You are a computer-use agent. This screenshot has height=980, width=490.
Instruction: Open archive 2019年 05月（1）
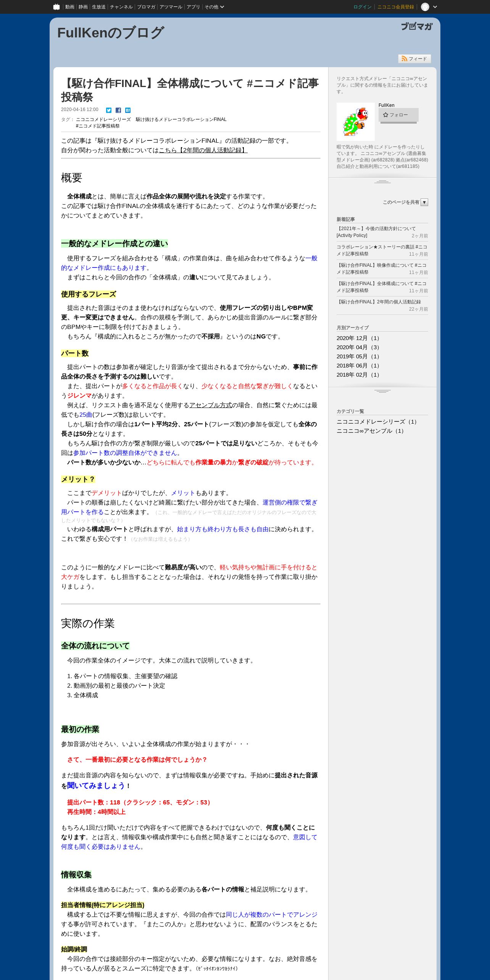359,356
